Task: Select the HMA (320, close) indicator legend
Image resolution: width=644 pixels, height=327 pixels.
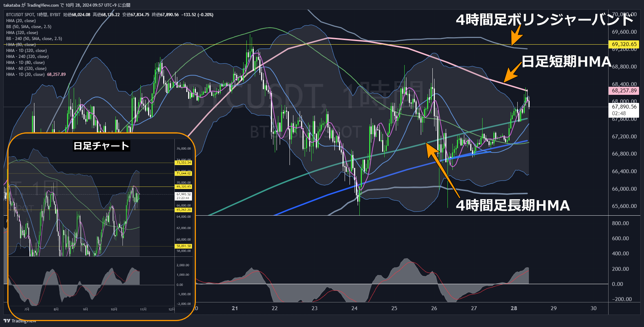Action: click(22, 33)
